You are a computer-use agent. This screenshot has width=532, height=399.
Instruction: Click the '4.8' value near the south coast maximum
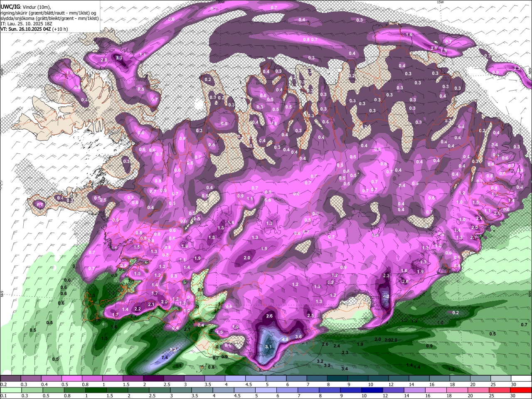(x=285, y=339)
